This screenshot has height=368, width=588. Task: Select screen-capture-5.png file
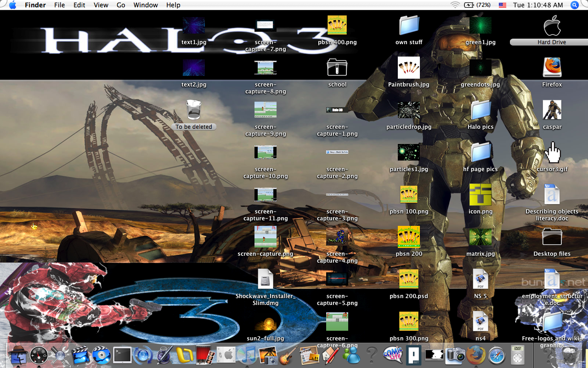[x=337, y=280]
